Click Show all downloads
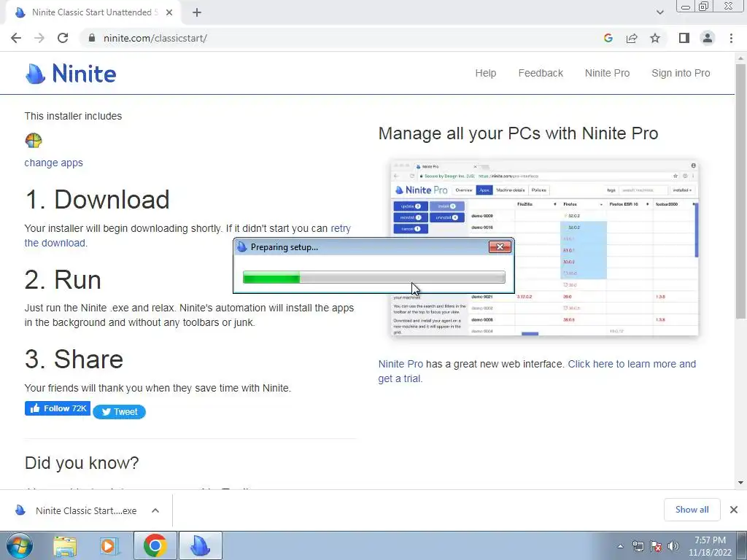747x560 pixels. 692,510
